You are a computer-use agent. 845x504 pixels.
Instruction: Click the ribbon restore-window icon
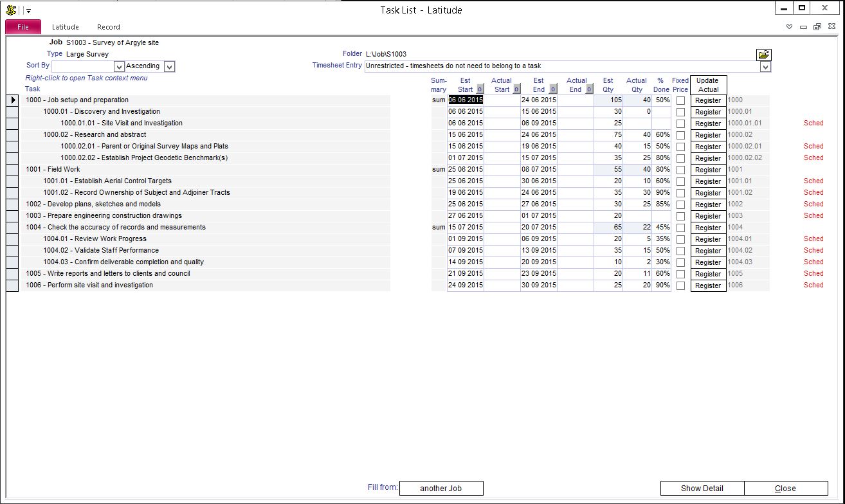[x=817, y=27]
